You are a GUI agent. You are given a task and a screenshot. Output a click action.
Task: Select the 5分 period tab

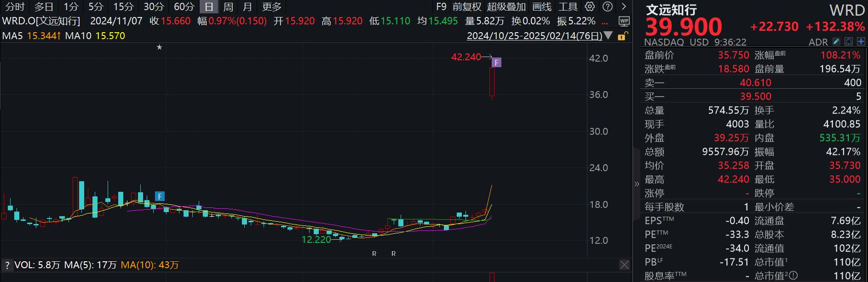(x=96, y=7)
